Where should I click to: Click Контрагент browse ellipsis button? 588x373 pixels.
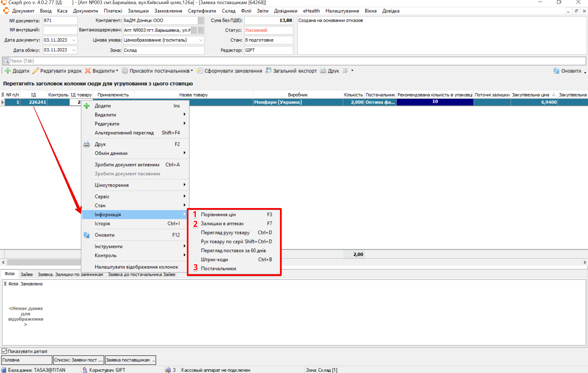pyautogui.click(x=201, y=20)
